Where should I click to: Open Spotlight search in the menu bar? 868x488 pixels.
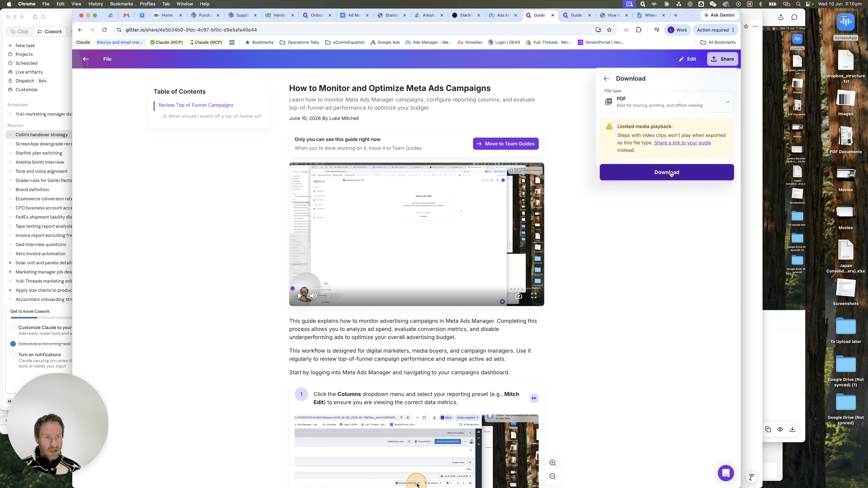point(798,4)
